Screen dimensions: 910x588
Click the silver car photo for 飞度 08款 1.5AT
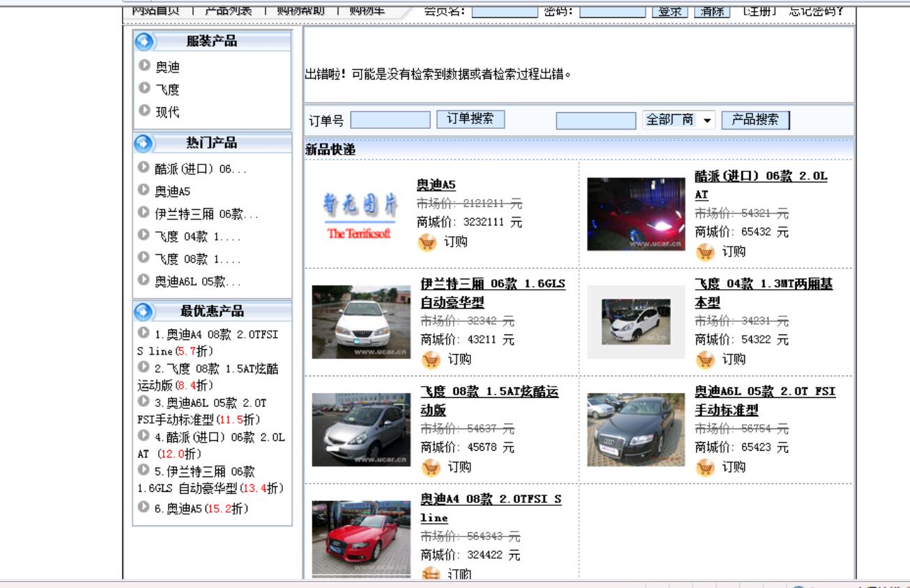pos(361,430)
